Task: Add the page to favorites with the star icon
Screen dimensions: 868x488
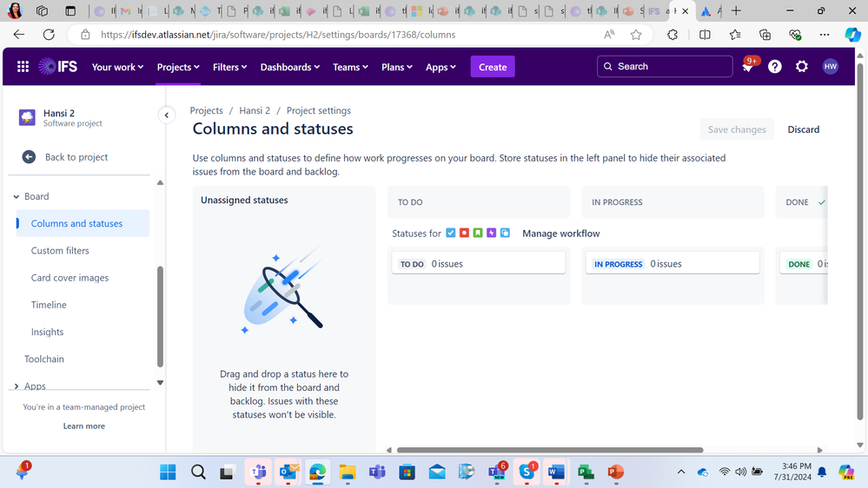Action: (636, 35)
